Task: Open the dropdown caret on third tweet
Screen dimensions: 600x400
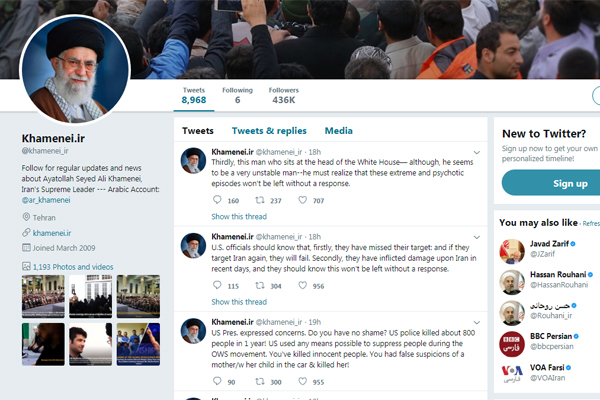Action: click(477, 322)
